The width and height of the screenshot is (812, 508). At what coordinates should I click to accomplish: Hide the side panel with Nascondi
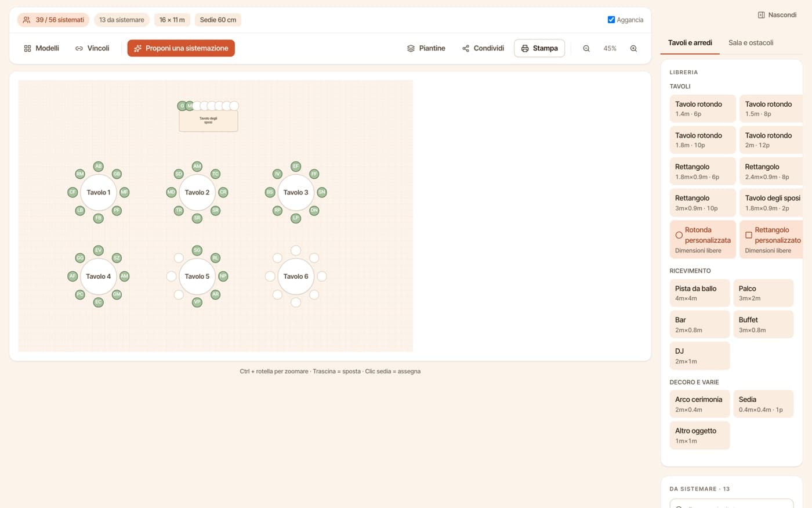pyautogui.click(x=777, y=15)
